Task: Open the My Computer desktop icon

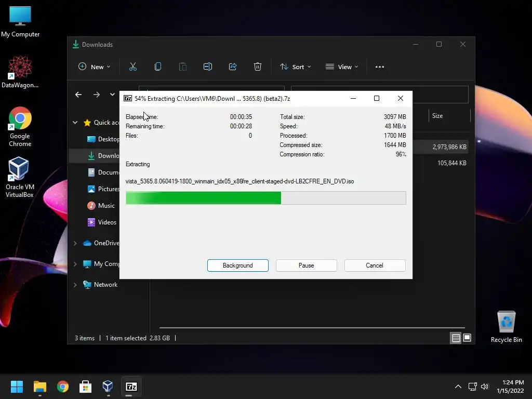Action: click(20, 22)
